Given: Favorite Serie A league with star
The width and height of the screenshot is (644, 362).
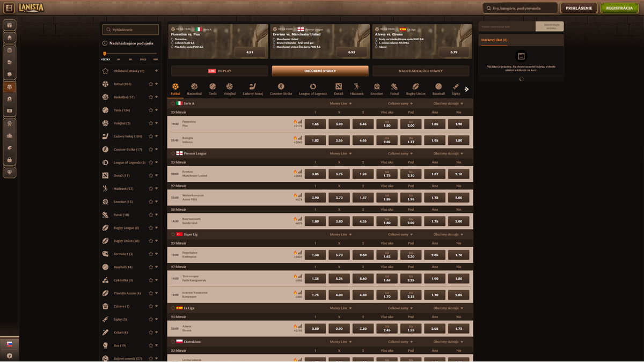Looking at the screenshot, I should pyautogui.click(x=173, y=104).
